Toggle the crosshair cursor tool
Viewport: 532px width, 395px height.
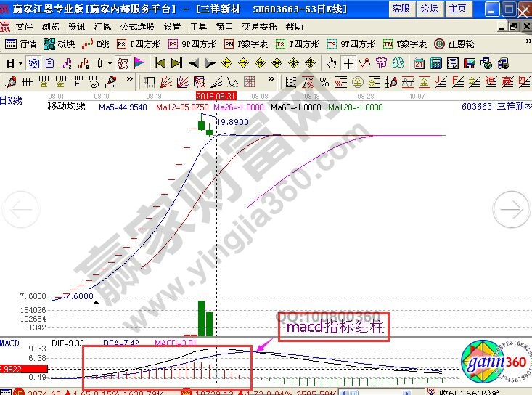click(349, 63)
